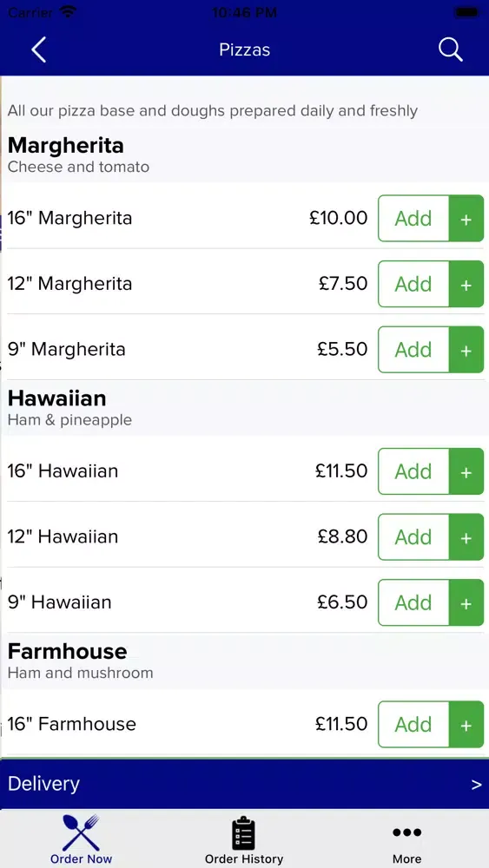The image size is (489, 868).
Task: Expand the Delivery bar arrow
Action: pos(476,785)
